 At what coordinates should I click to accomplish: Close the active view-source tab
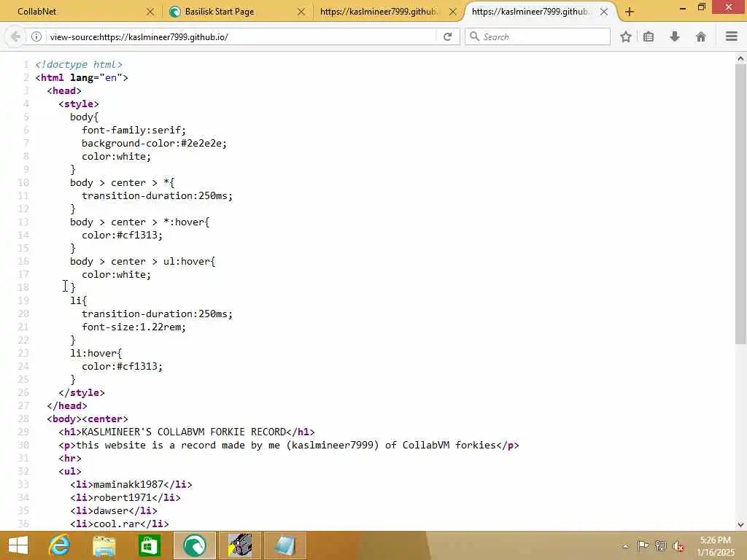604,12
